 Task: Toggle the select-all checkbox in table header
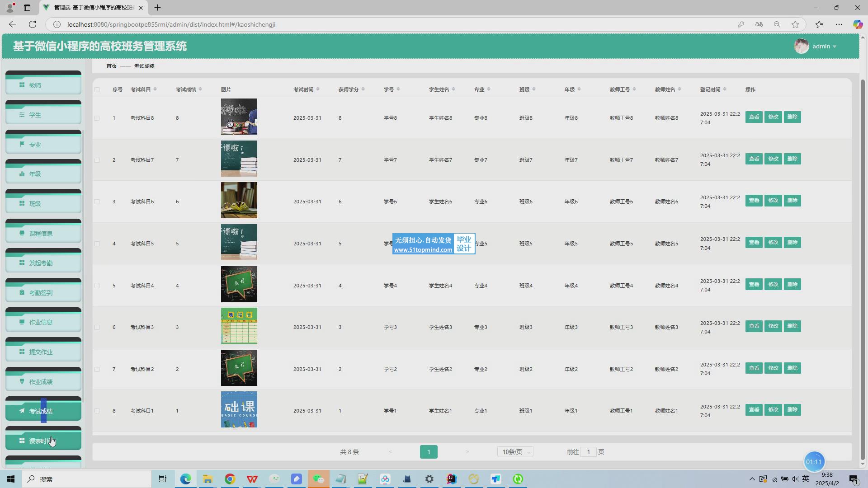tap(97, 89)
